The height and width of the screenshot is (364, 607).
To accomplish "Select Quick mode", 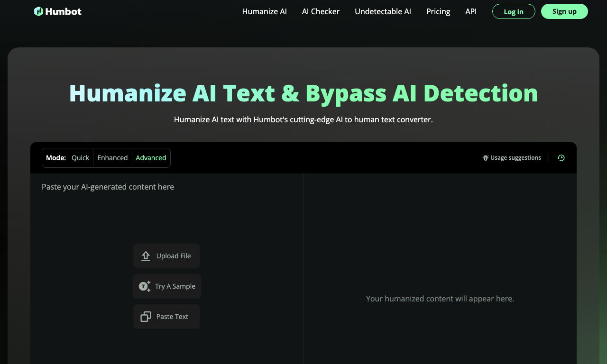I will click(x=80, y=158).
